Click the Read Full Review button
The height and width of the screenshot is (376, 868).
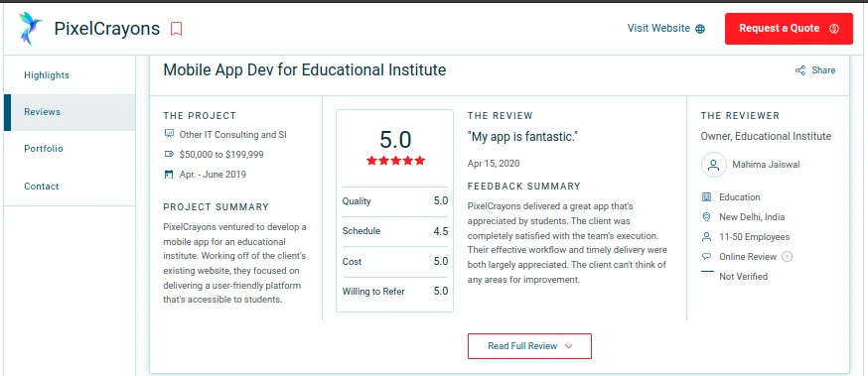point(529,346)
